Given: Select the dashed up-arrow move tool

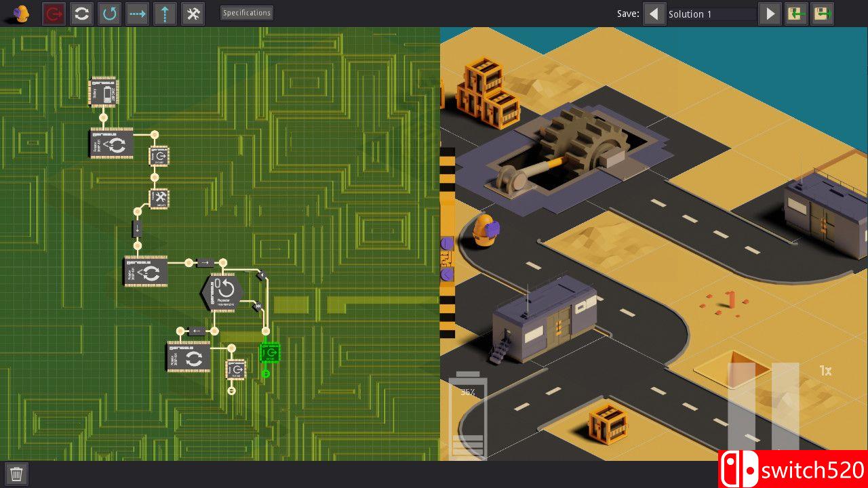Looking at the screenshot, I should click(x=165, y=14).
